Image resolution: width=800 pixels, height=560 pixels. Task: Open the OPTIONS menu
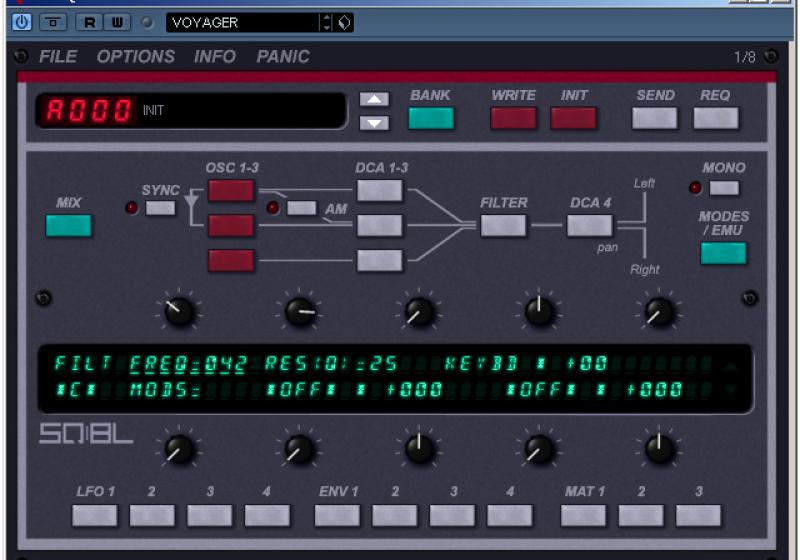135,57
